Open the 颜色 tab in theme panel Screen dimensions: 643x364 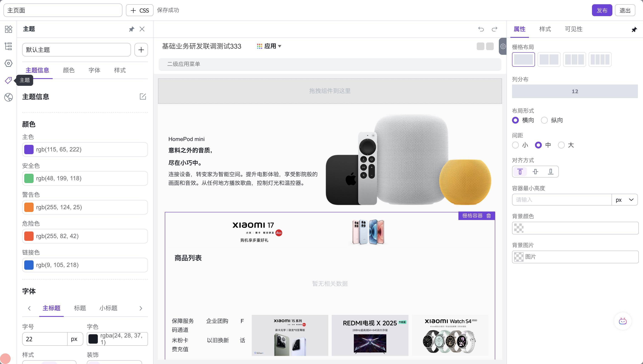click(x=69, y=70)
